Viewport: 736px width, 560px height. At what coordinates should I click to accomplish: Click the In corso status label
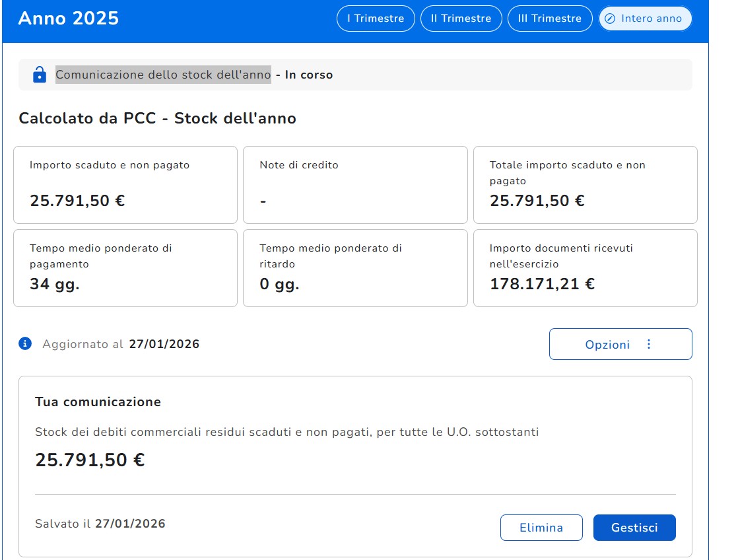point(309,75)
